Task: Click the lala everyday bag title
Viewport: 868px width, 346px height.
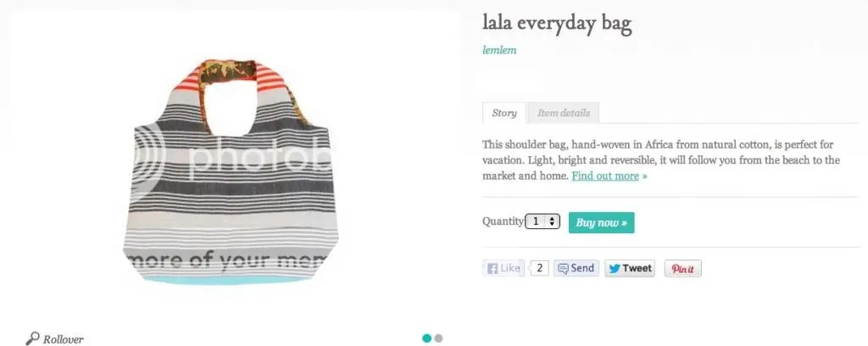Action: [x=557, y=23]
